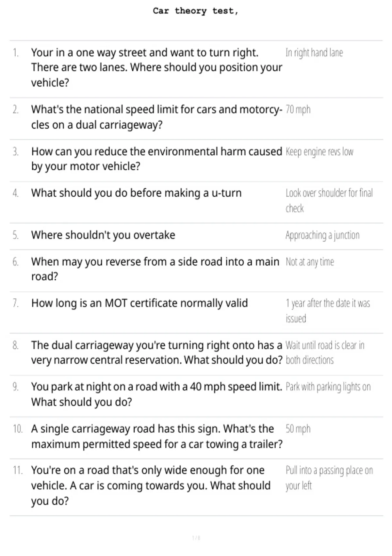
Task: Click 'Look over shoulder for final check'
Action: coord(329,200)
